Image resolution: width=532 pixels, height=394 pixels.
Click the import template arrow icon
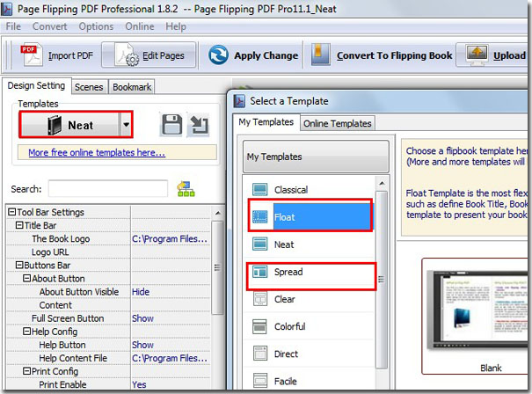pyautogui.click(x=199, y=125)
